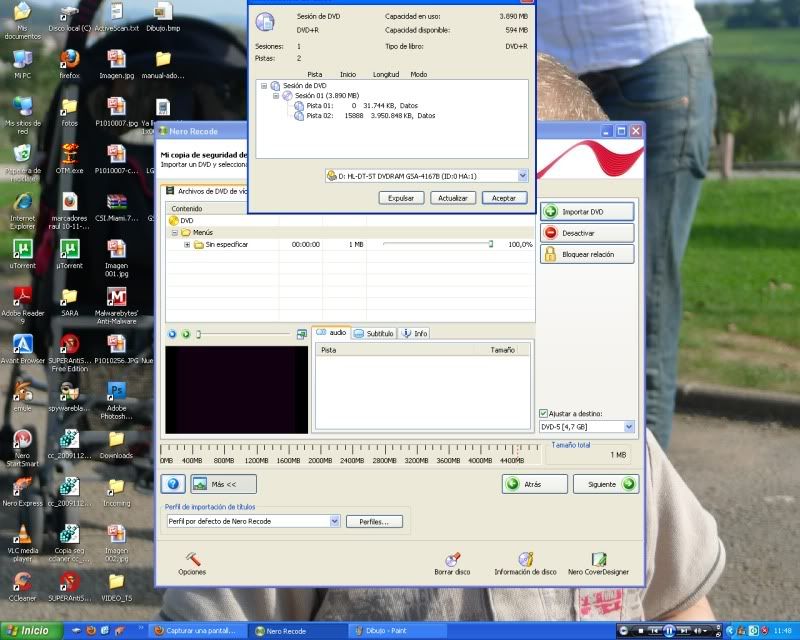The width and height of the screenshot is (800, 640).
Task: Open Malwarebytes' Anti-Malware desktop icon
Action: coord(116,306)
